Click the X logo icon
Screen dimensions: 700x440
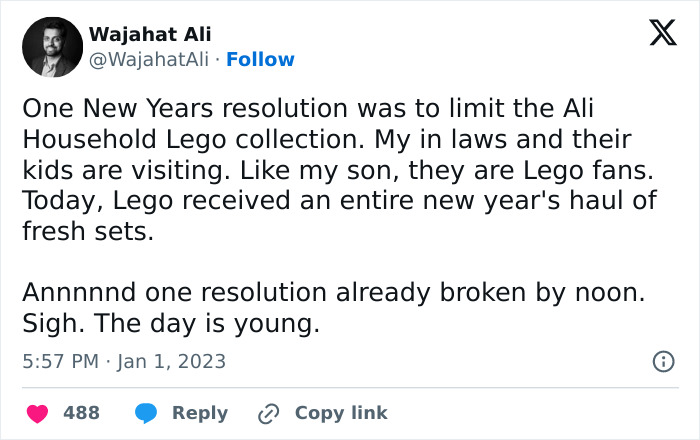(x=663, y=33)
